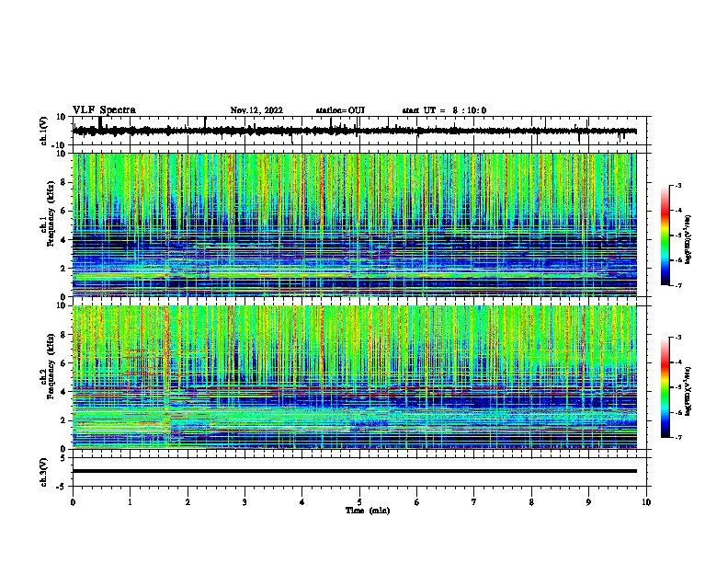This screenshot has width=728, height=563.
Task: Click the ch.1 "Frequency (kHz)" axis label
Action: (x=51, y=213)
